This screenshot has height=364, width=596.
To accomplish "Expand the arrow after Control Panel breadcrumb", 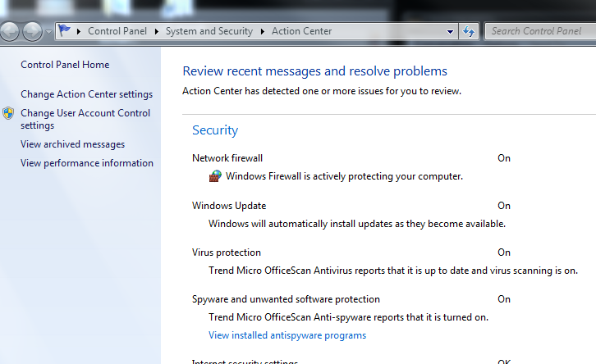I will tap(156, 31).
